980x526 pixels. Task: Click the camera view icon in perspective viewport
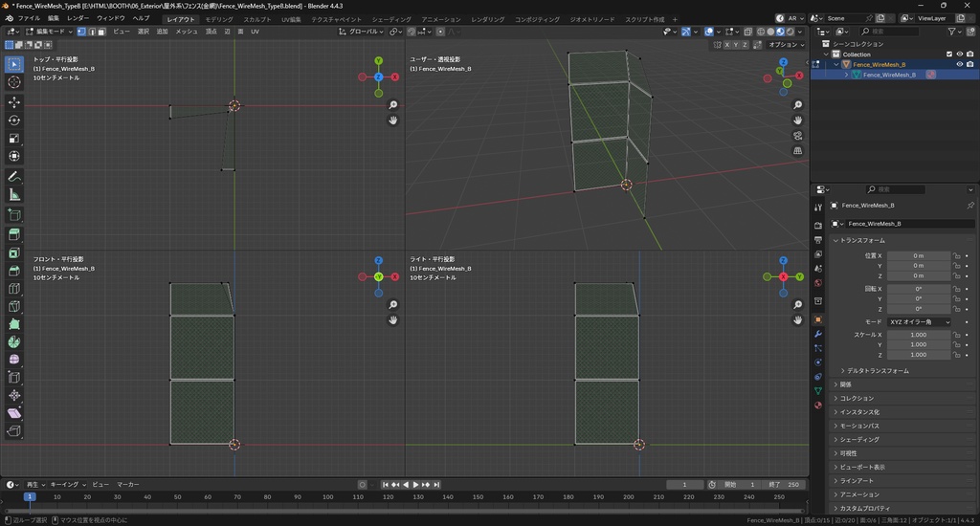pos(798,136)
